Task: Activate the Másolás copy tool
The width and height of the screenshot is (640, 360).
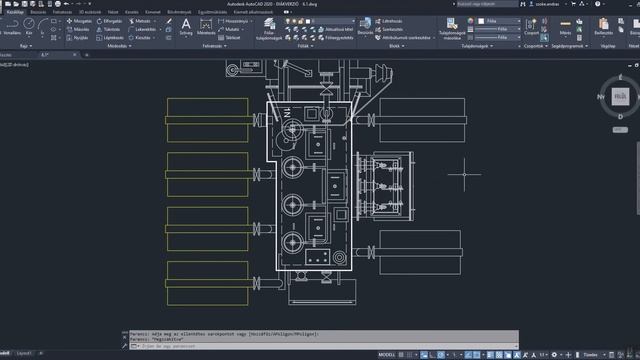Action: pos(78,29)
